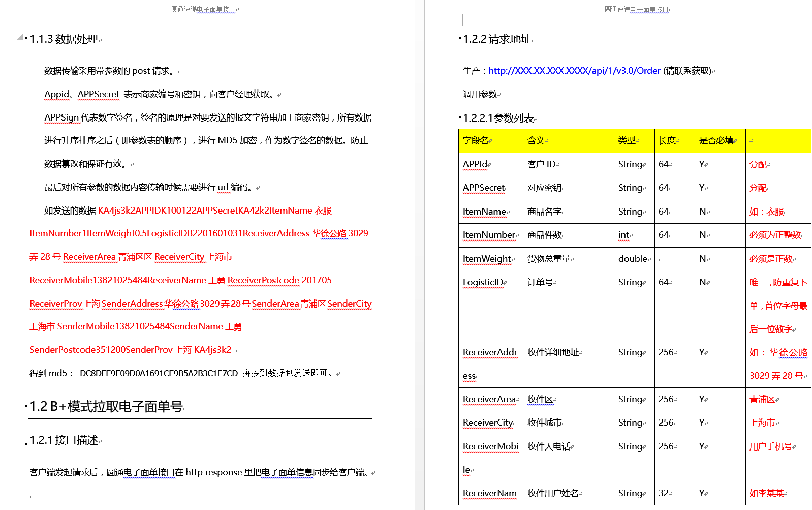Click the red remark '如：衣服'
Screen dimensions: 812x510
767,212
